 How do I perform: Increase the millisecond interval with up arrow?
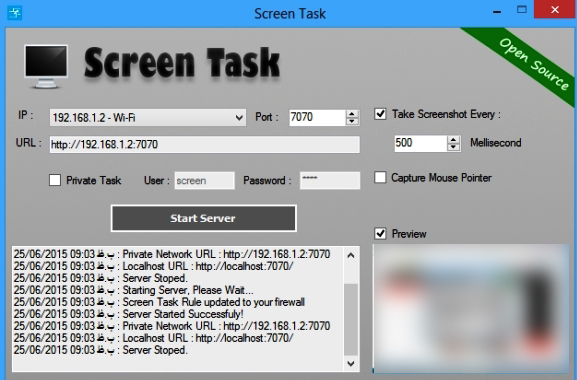click(x=454, y=139)
